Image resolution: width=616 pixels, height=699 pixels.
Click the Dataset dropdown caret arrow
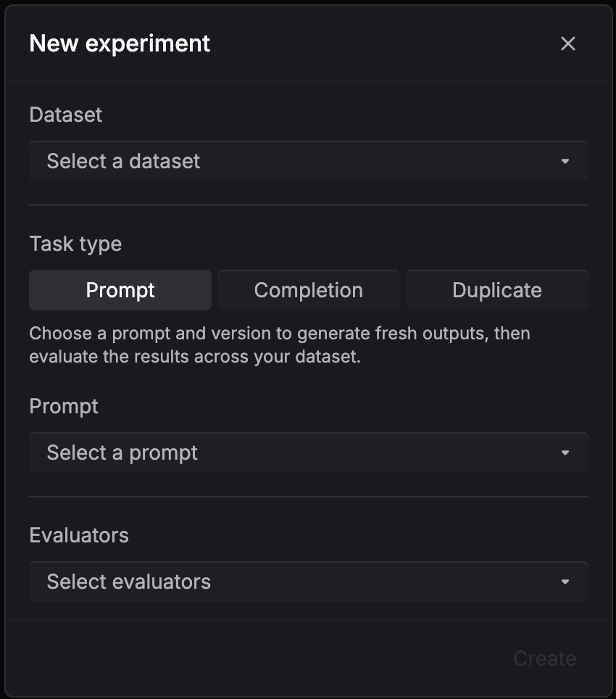coord(565,161)
